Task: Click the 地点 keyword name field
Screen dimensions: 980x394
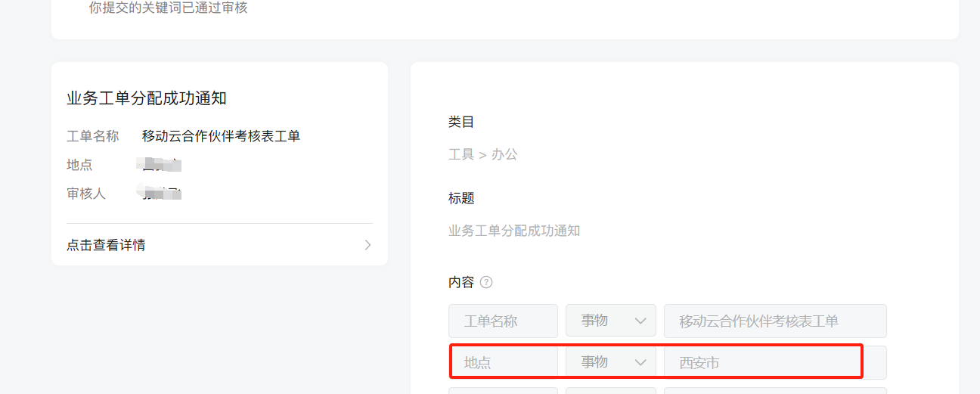Action: click(503, 362)
